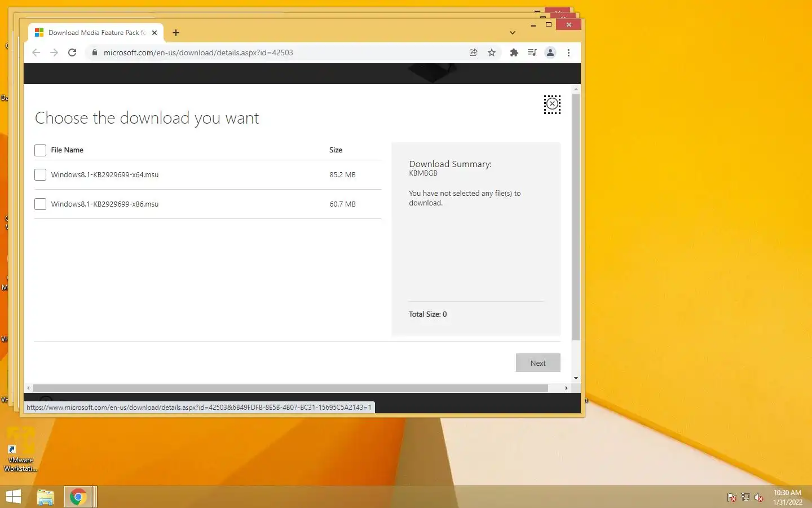
Task: Open the Chrome three-dot menu
Action: pyautogui.click(x=568, y=52)
